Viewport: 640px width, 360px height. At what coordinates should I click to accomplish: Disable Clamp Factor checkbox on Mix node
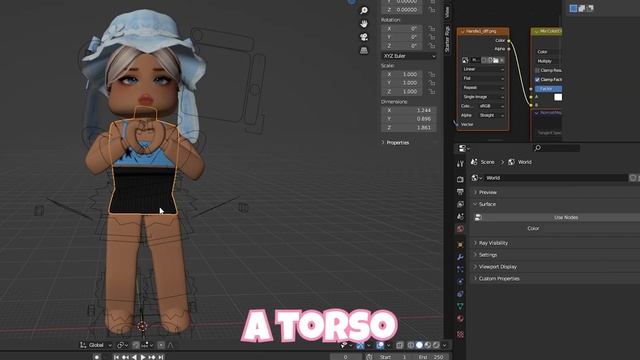(x=537, y=80)
